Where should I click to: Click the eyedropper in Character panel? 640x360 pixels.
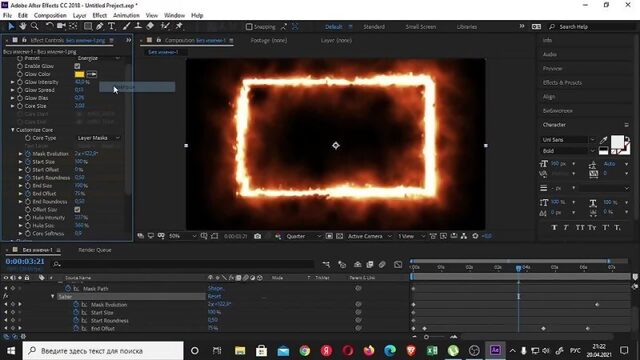tap(603, 140)
